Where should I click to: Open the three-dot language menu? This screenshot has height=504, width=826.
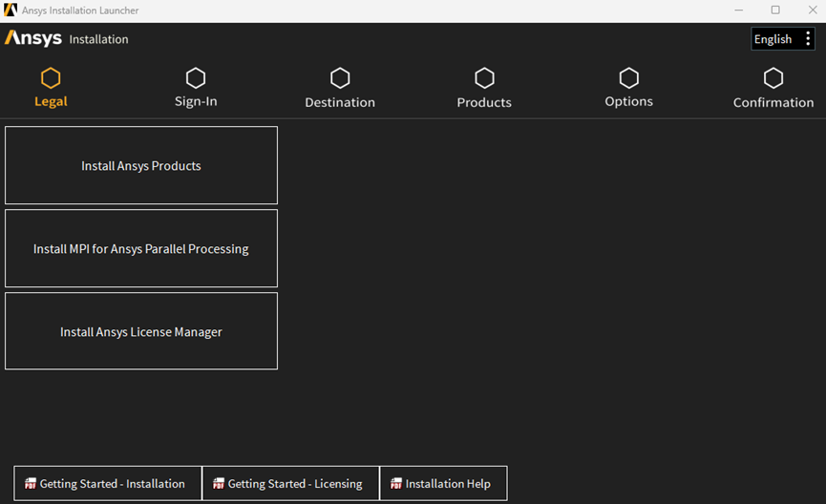[x=808, y=38]
